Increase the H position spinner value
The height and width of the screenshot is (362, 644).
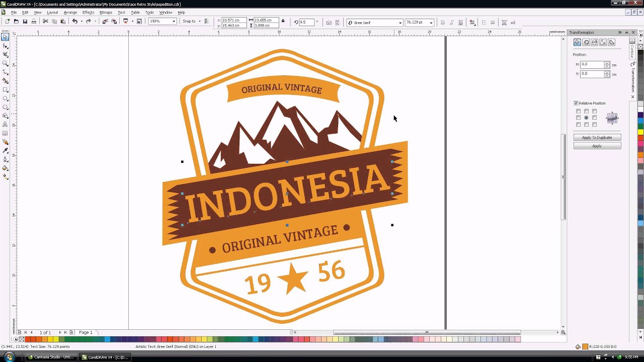607,63
